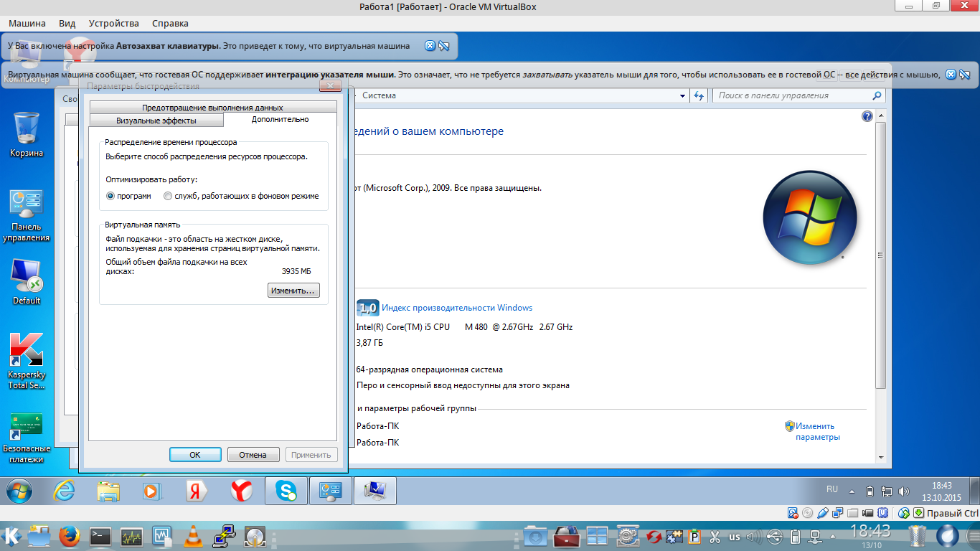Open the Klipper scissors clipboard icon

point(715,537)
